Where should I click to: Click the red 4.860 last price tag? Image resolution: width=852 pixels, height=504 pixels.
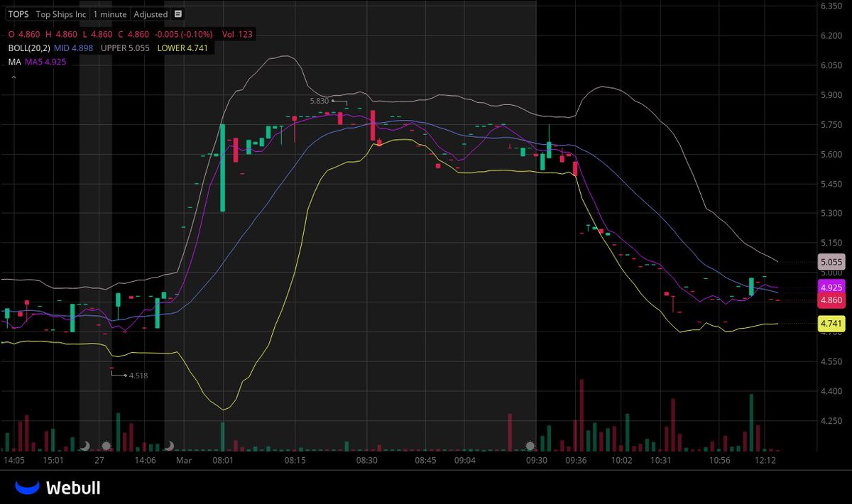(831, 300)
